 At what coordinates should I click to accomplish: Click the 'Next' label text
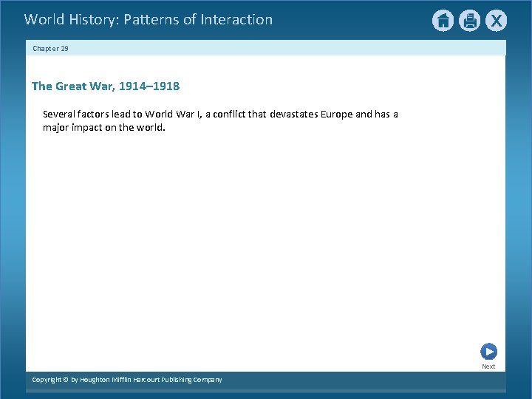488,366
